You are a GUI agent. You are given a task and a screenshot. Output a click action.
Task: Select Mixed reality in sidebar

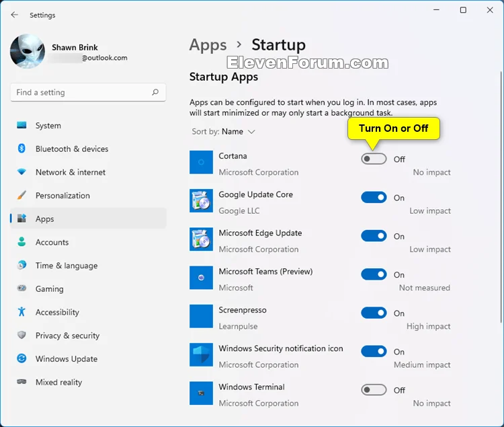[x=89, y=382]
